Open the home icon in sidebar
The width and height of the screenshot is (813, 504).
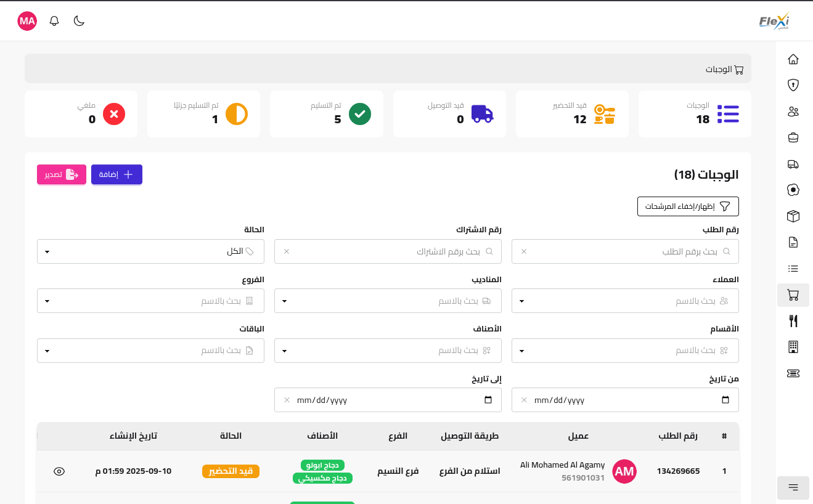tap(793, 59)
